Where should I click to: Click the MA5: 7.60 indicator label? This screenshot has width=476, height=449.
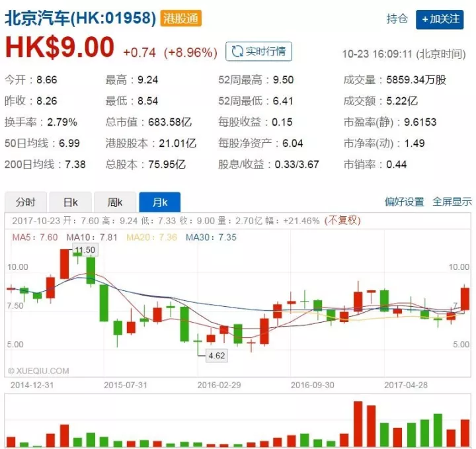coord(35,237)
